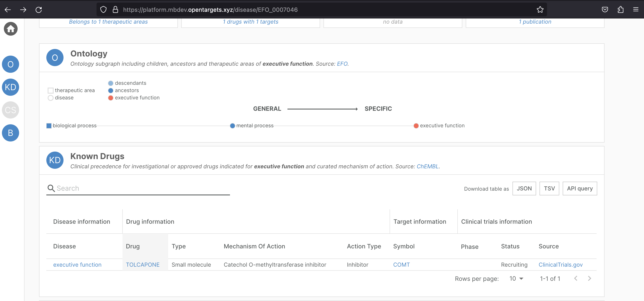Jump to Ontology section using the O sidebar icon

tap(11, 64)
